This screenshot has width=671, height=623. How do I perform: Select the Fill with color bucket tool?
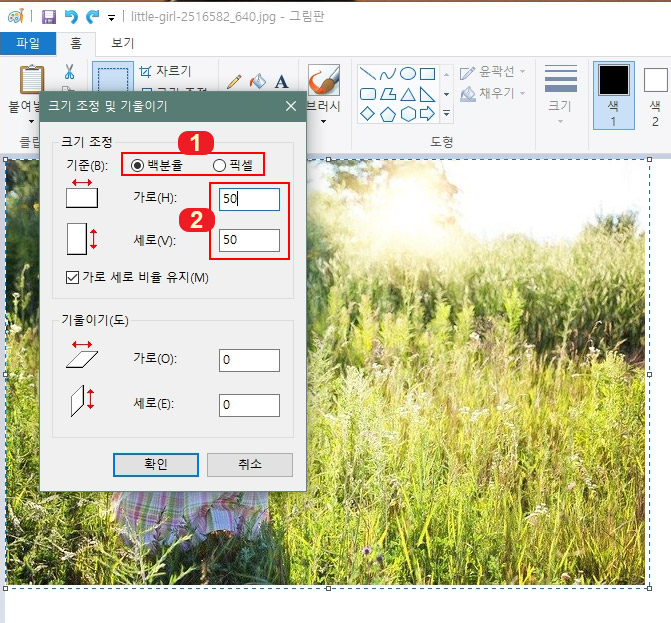pos(258,81)
